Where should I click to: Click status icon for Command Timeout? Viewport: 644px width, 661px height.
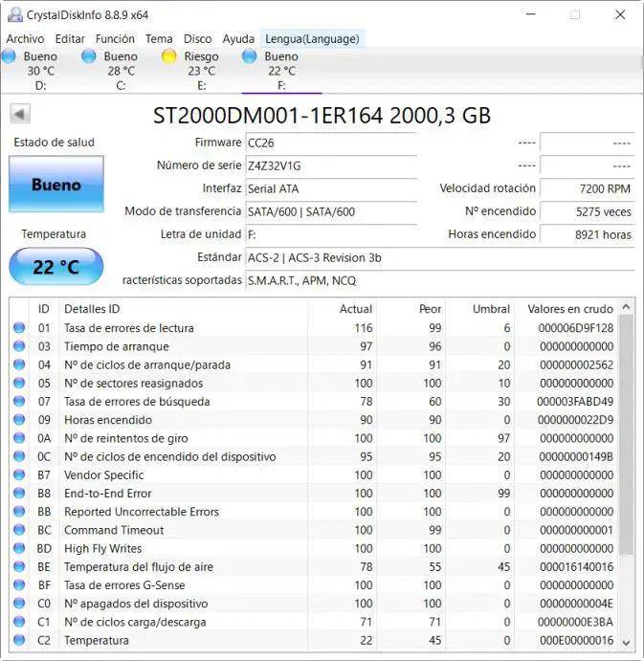(19, 530)
